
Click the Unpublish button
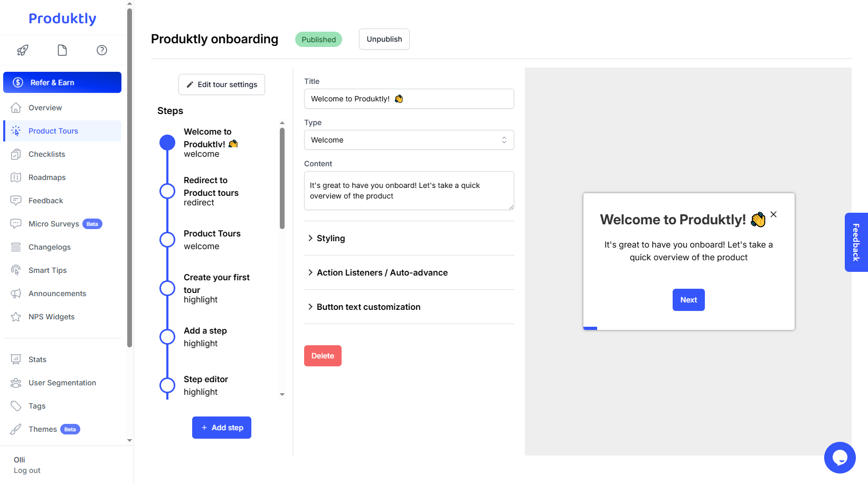click(x=384, y=39)
